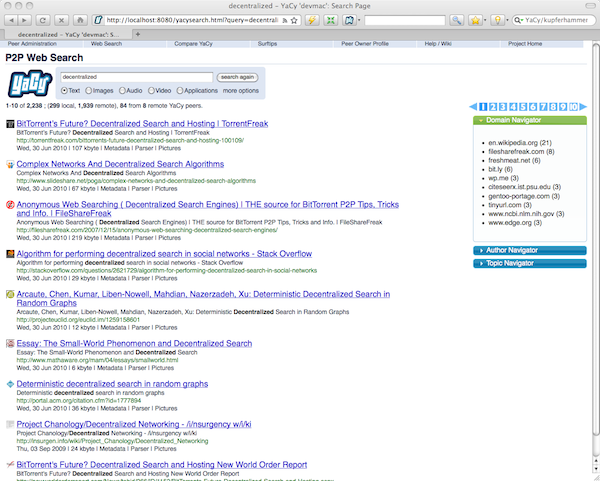
Task: Open dropdown arrow next to map toolbar icon
Action: 359,20
